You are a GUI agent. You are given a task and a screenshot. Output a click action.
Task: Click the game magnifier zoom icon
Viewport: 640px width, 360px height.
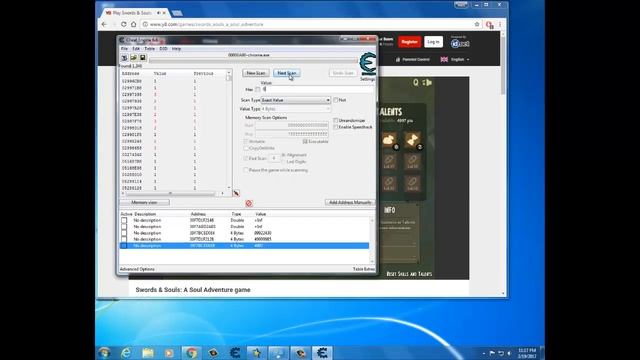pyautogui.click(x=416, y=82)
